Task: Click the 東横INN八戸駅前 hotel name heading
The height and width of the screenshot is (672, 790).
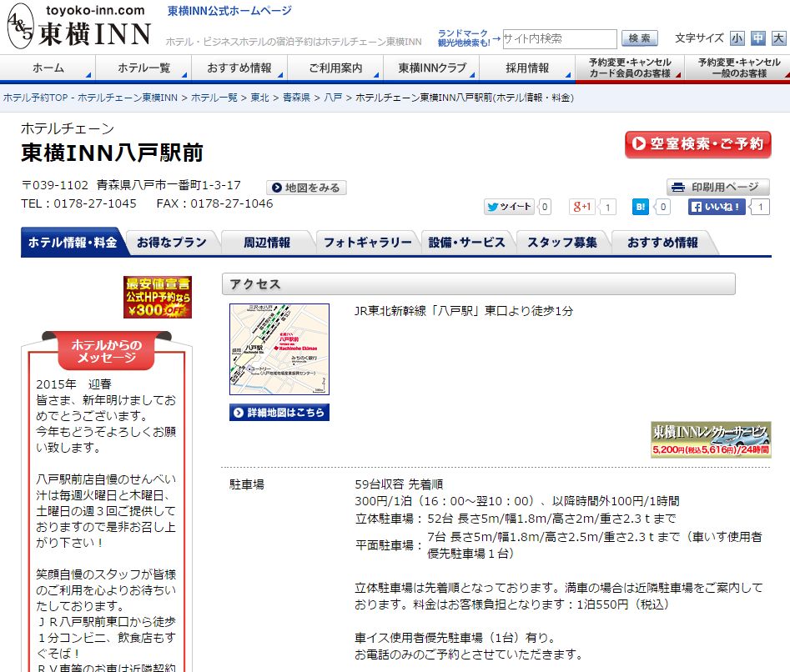Action: [x=112, y=153]
